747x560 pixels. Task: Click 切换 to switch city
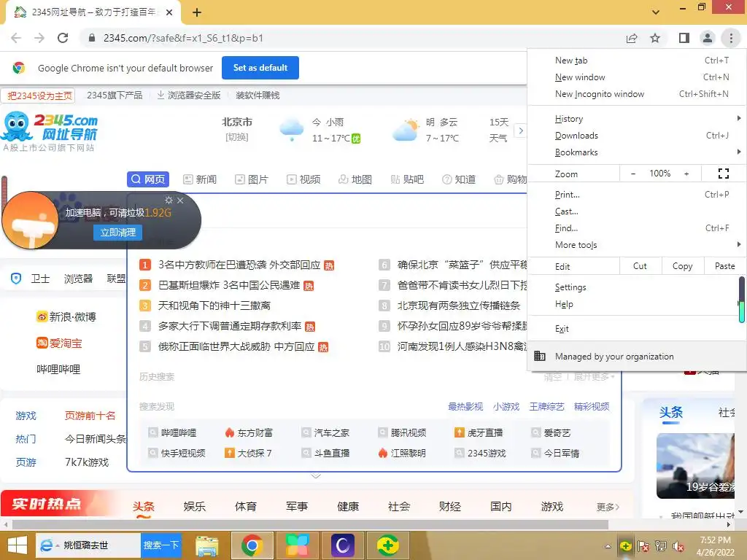tap(237, 137)
